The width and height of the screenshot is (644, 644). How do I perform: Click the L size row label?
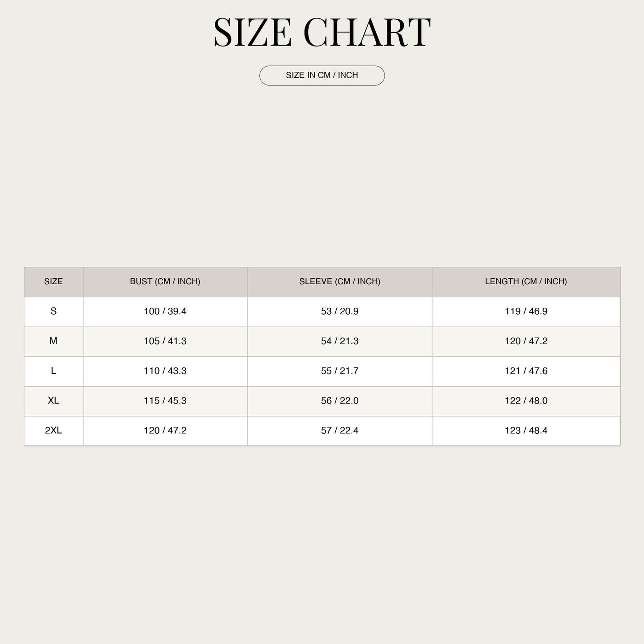53,371
